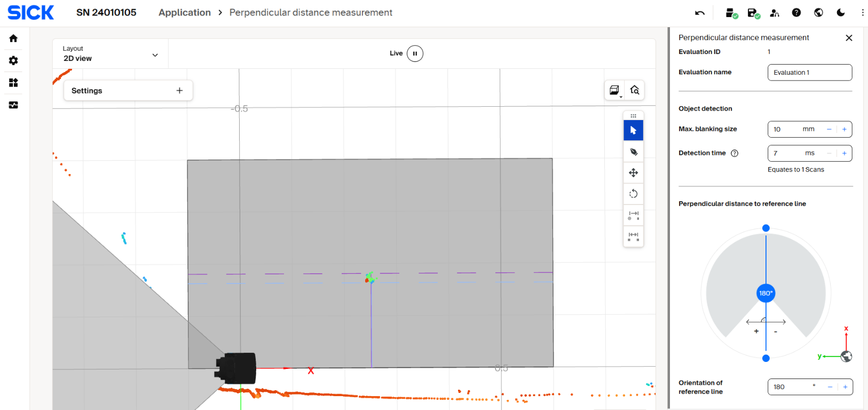The image size is (868, 410).
Task: Open the applications tiles icon in sidebar
Action: [13, 83]
